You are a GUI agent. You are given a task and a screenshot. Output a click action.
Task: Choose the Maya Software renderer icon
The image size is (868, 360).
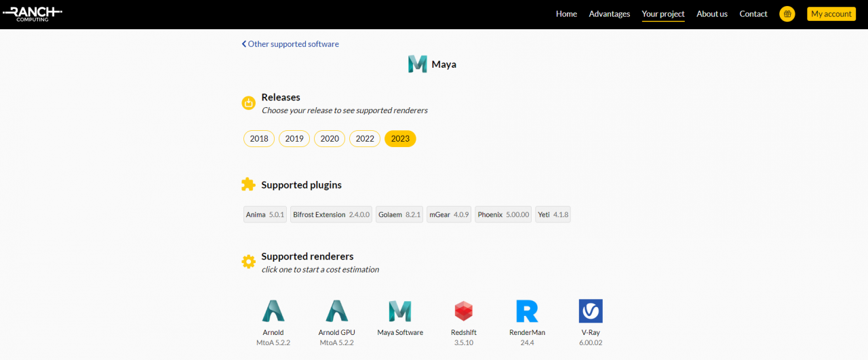(x=400, y=311)
